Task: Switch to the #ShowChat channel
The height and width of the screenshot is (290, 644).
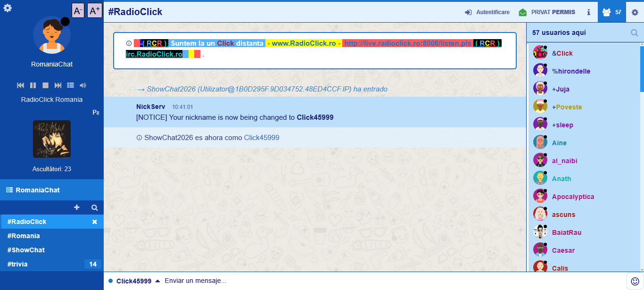Action: point(52,250)
